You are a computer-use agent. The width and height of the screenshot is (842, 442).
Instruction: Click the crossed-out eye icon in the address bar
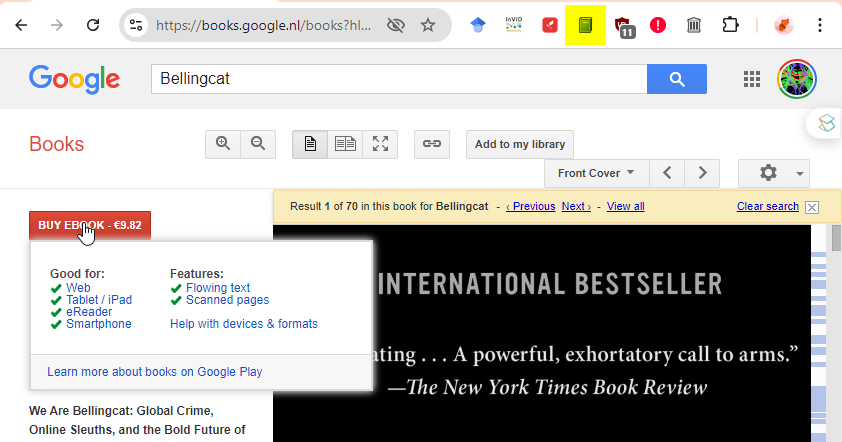pyautogui.click(x=396, y=25)
